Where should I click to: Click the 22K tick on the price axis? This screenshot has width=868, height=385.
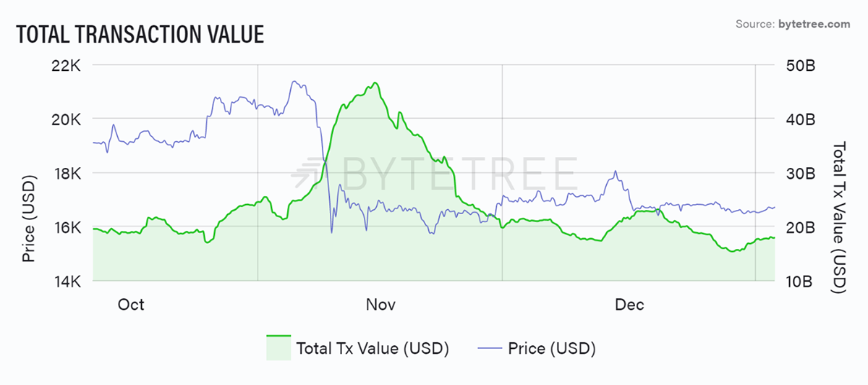[67, 66]
